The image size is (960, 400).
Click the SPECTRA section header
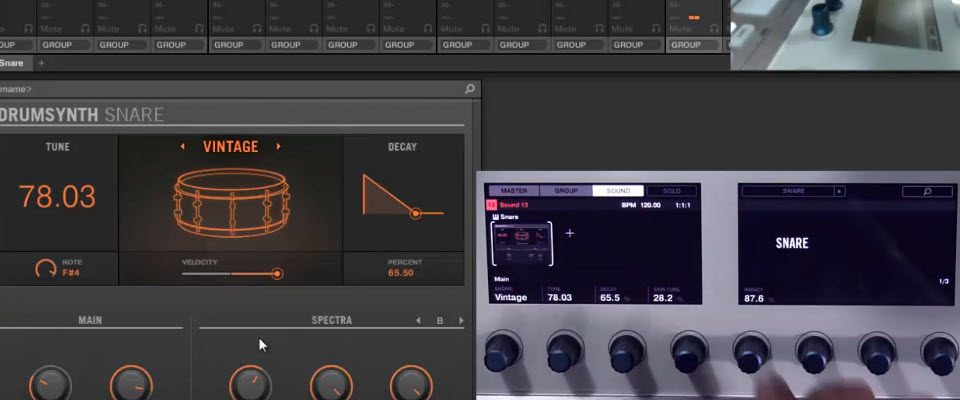pos(331,320)
